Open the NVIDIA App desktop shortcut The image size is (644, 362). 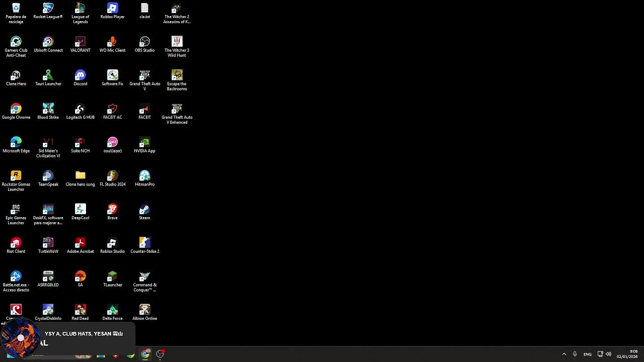[x=145, y=145]
